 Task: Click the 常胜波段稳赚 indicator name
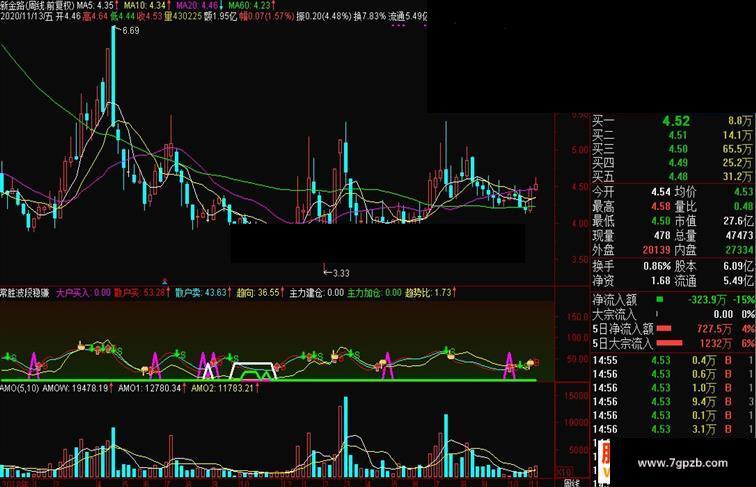(x=25, y=293)
